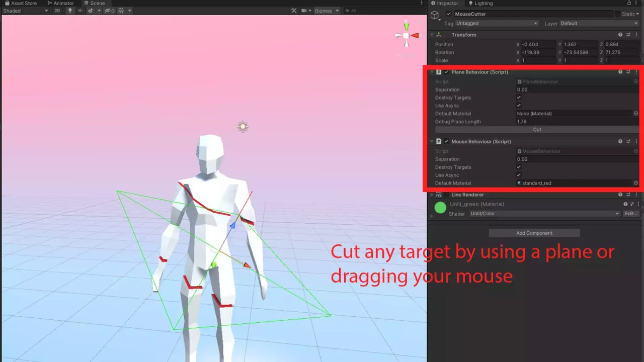Screen dimensions: 644x362
Task: Open object picker for standard_red material
Action: pos(635,183)
